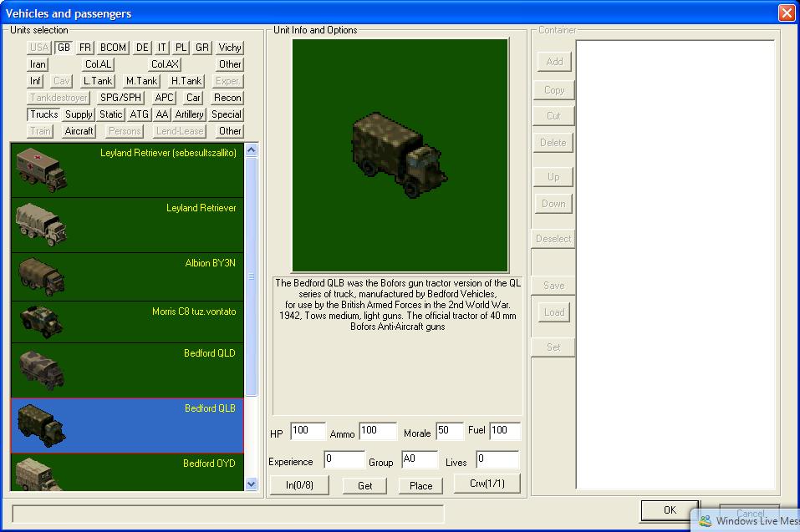Click the Get button

click(x=364, y=485)
